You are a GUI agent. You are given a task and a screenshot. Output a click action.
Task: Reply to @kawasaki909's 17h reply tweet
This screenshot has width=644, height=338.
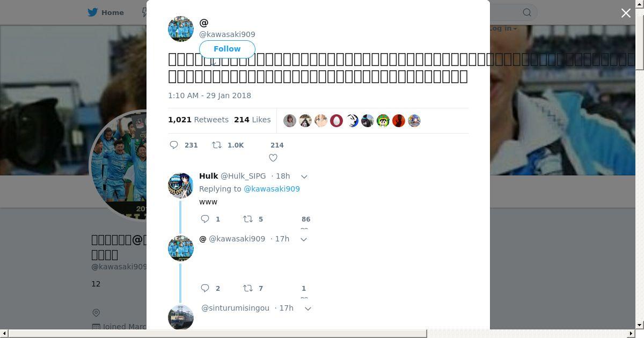click(x=204, y=288)
